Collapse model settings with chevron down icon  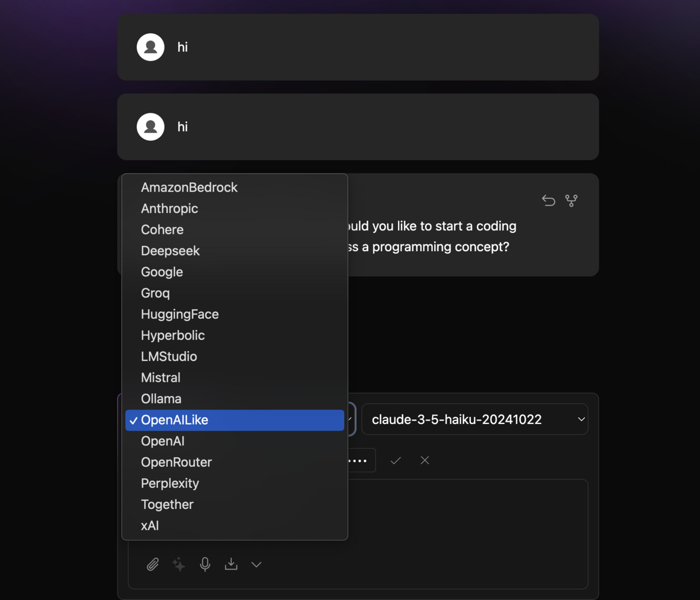point(256,564)
